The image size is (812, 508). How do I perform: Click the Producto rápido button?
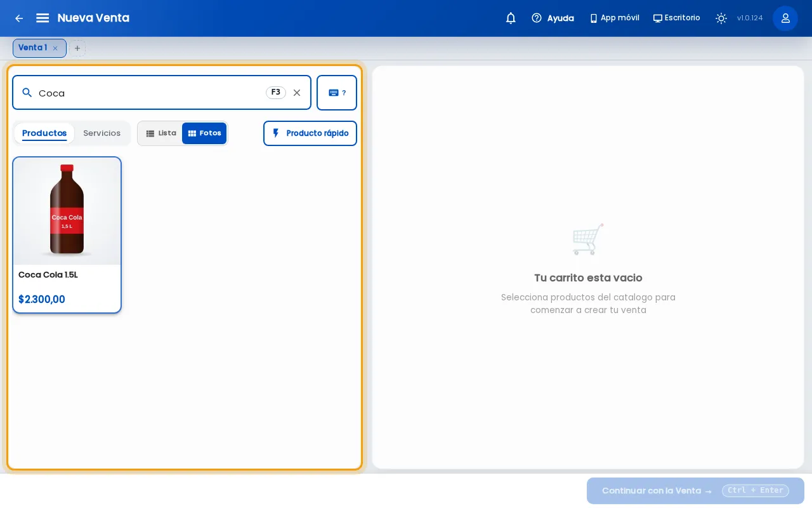(310, 133)
